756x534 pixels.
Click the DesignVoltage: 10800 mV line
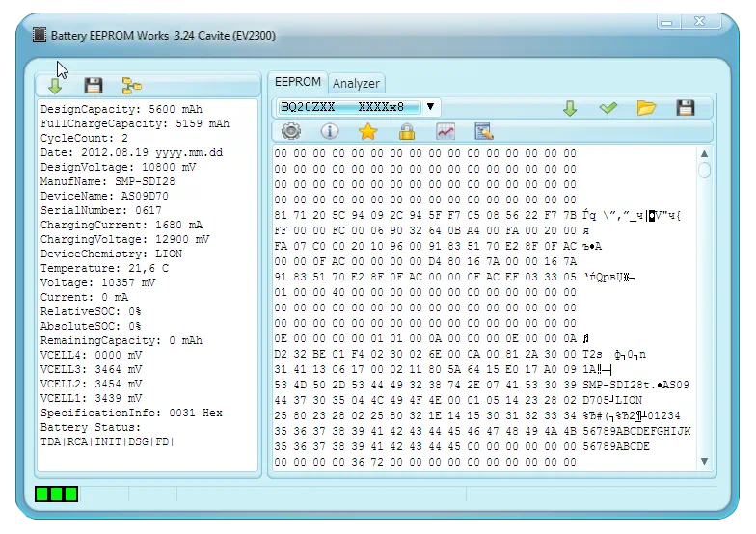pyautogui.click(x=118, y=167)
